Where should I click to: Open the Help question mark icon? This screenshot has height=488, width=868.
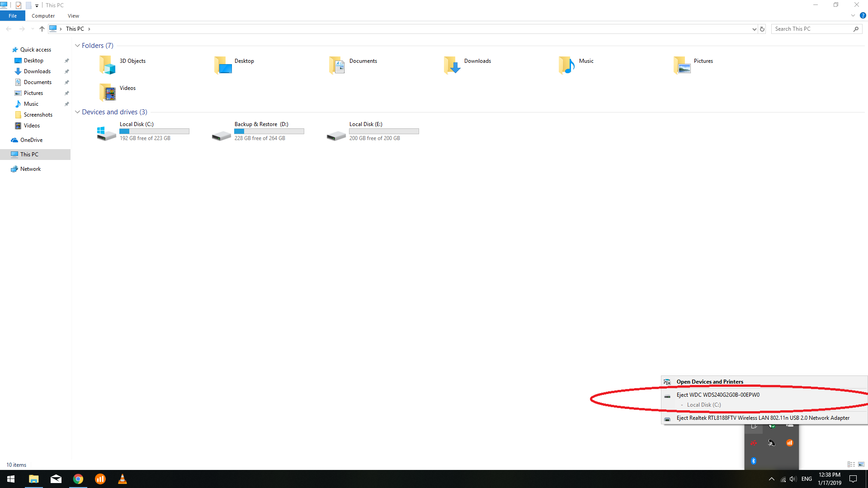pyautogui.click(x=863, y=15)
